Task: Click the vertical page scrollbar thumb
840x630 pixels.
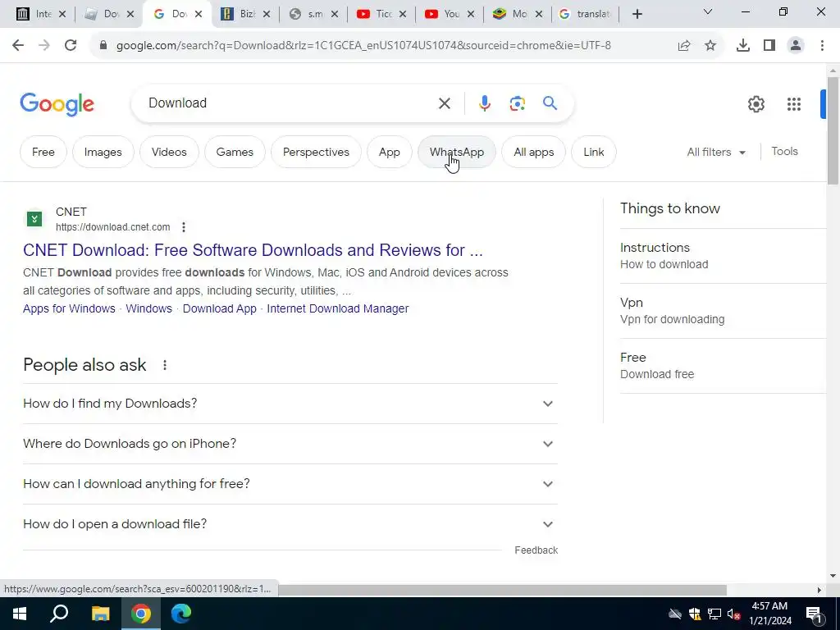Action: click(833, 131)
